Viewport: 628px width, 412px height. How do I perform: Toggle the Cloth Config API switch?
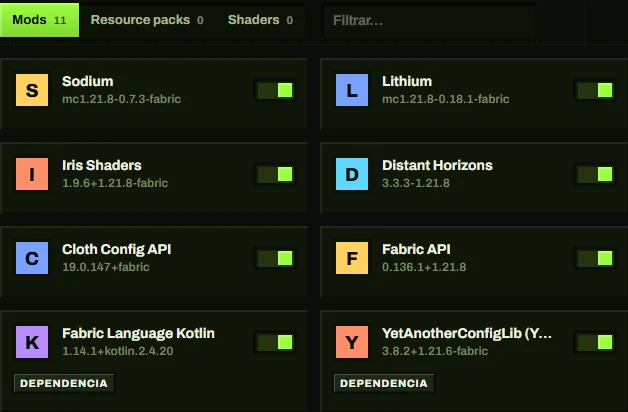tap(276, 258)
